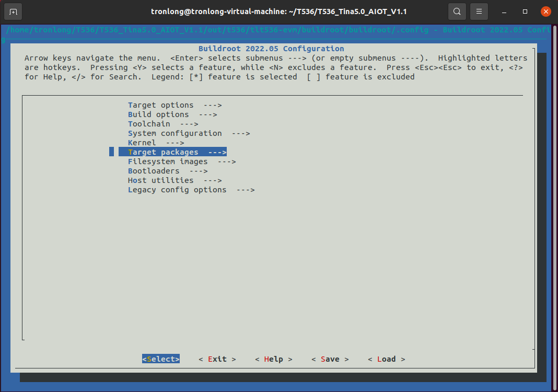The image size is (558, 392).
Task: Click the < Help > button
Action: (274, 359)
